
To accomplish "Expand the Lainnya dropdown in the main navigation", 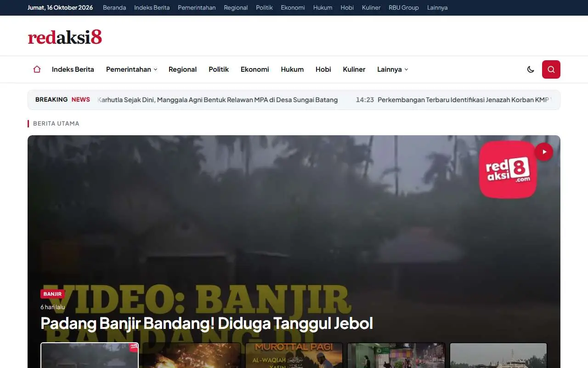I will (x=393, y=69).
